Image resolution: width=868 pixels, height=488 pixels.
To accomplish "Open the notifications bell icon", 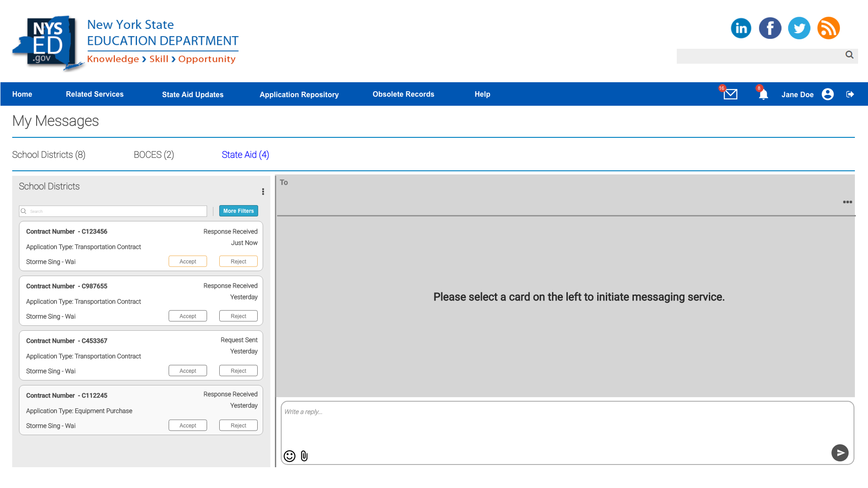I will tap(763, 94).
